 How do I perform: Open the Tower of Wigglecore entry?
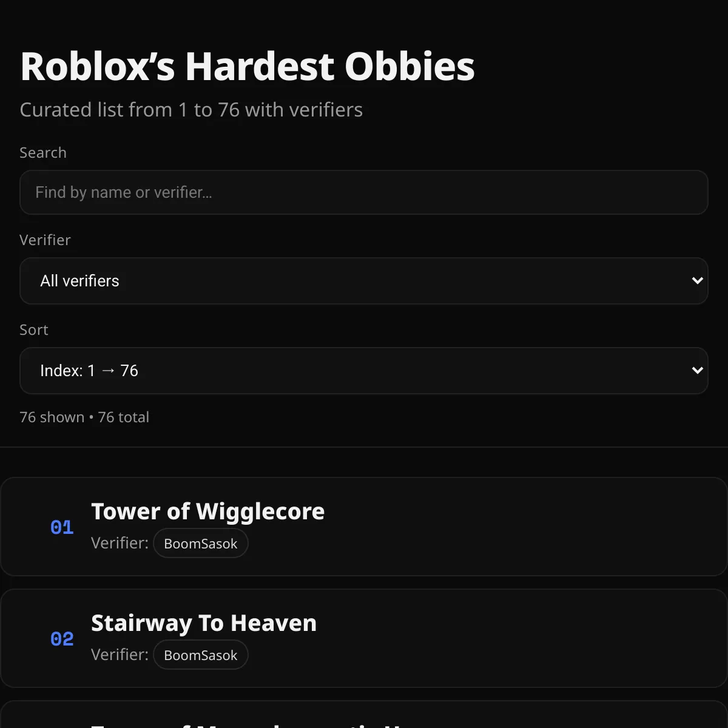(x=207, y=511)
